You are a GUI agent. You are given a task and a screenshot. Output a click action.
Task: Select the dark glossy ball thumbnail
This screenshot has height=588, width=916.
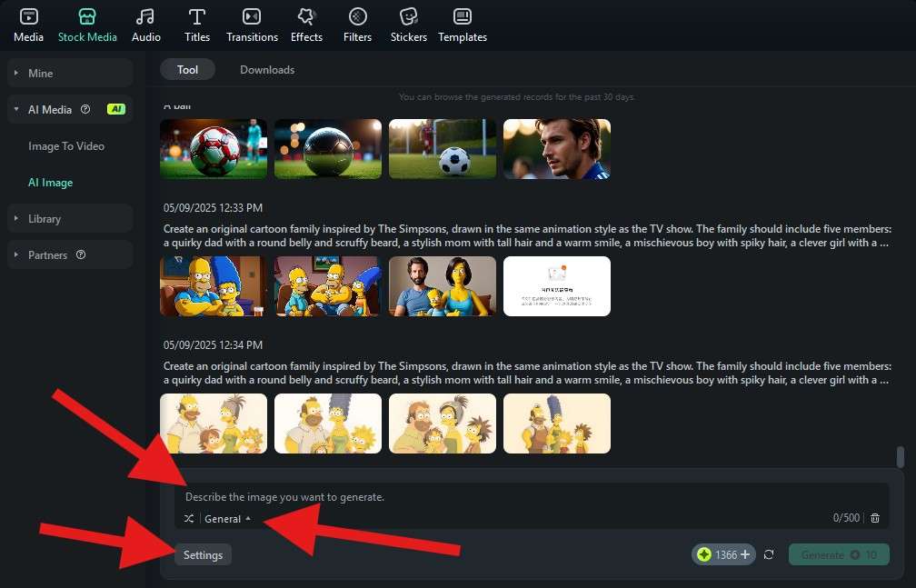tap(328, 149)
